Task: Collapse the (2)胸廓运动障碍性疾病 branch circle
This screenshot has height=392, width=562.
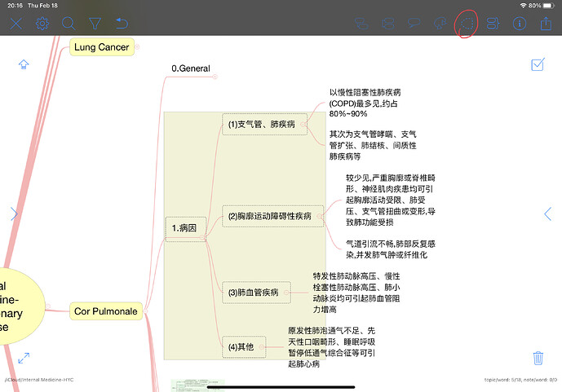Action: 319,216
